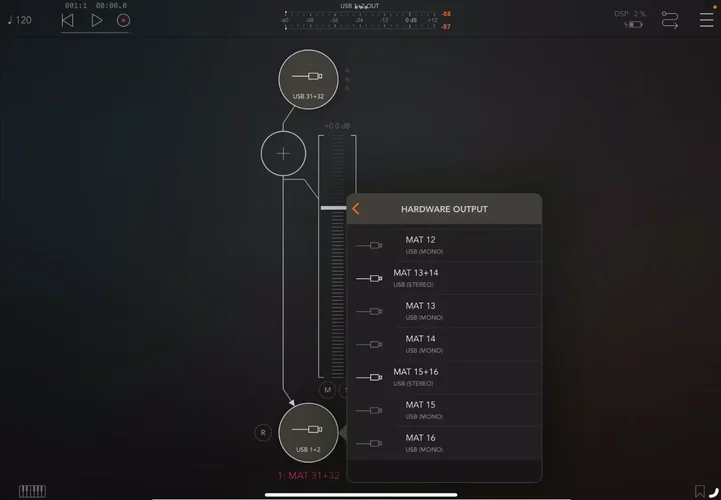Check the DSP load indicator
721x500 pixels.
(x=630, y=14)
